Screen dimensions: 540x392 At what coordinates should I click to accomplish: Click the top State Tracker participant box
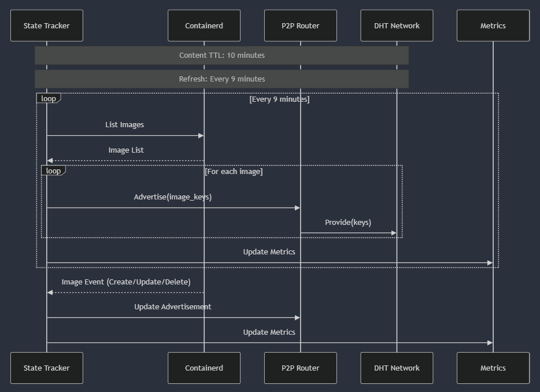pyautogui.click(x=46, y=25)
